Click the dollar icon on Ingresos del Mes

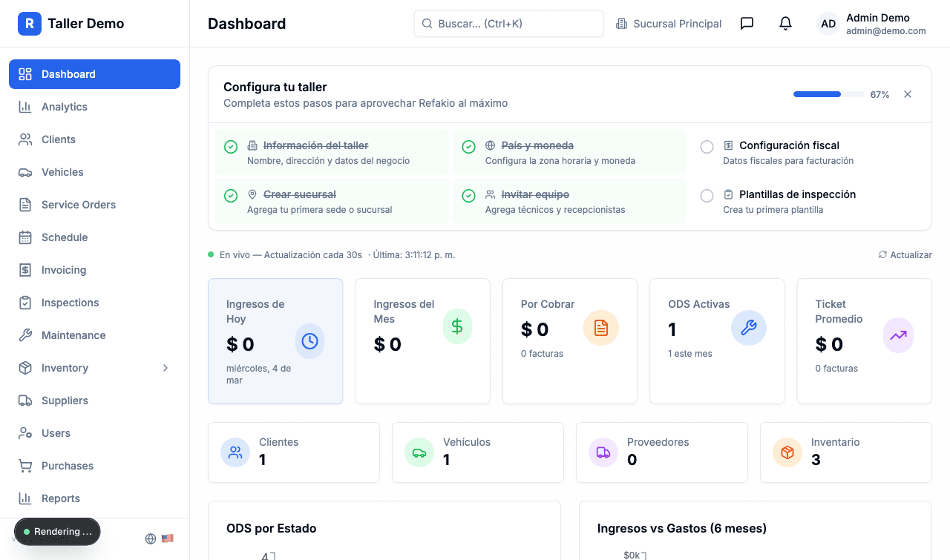click(x=457, y=326)
